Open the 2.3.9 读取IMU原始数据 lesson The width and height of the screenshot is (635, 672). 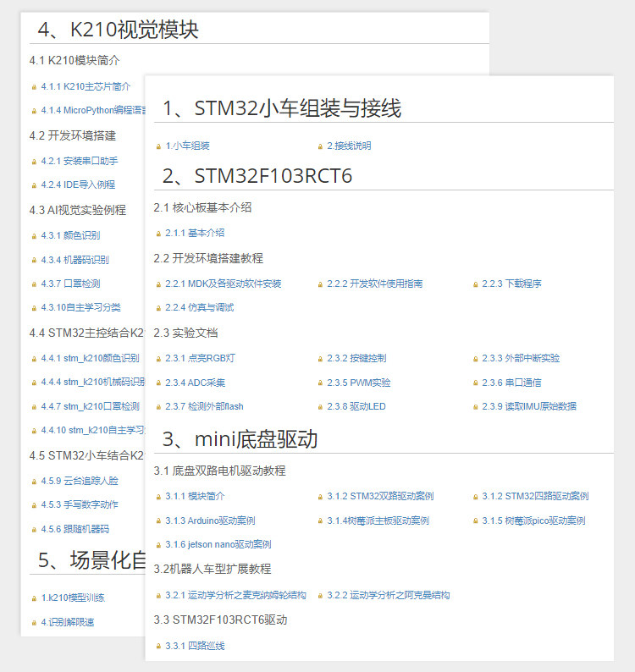[x=529, y=406]
